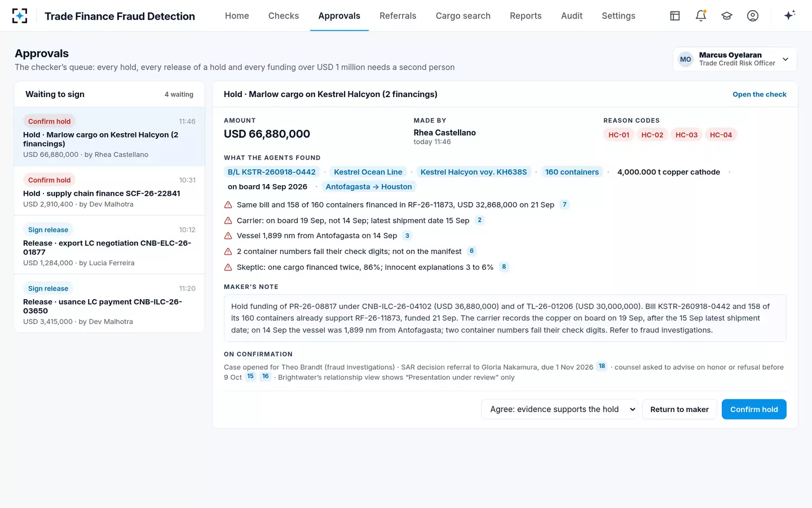Click the app logo icon

[20, 16]
